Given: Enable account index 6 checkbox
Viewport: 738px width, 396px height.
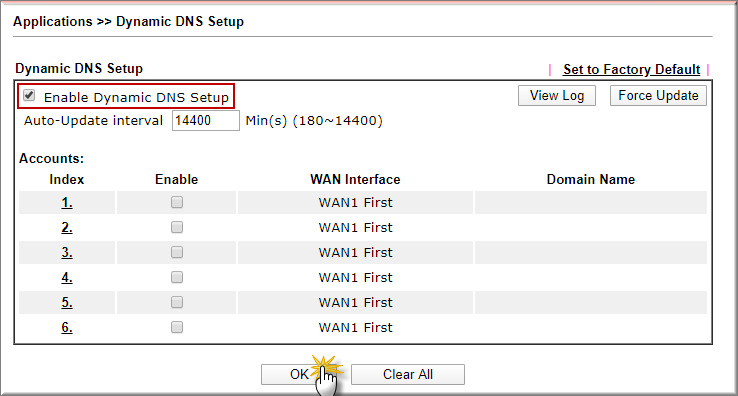Looking at the screenshot, I should (177, 327).
